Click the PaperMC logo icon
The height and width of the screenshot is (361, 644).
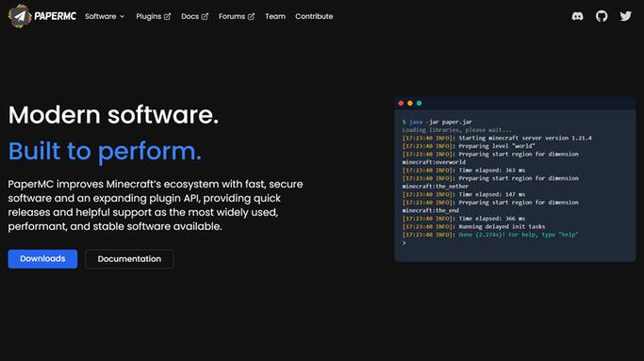(19, 16)
